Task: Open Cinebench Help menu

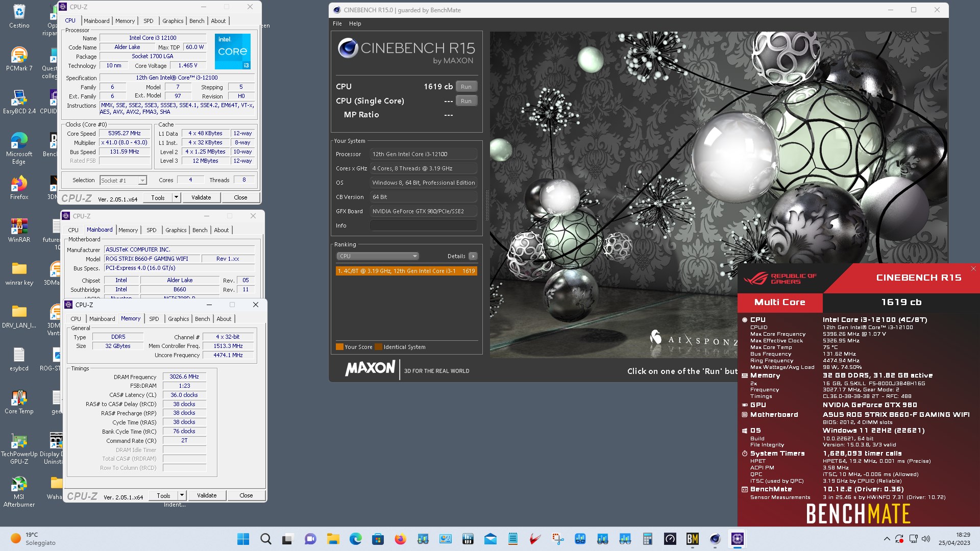Action: tap(355, 23)
